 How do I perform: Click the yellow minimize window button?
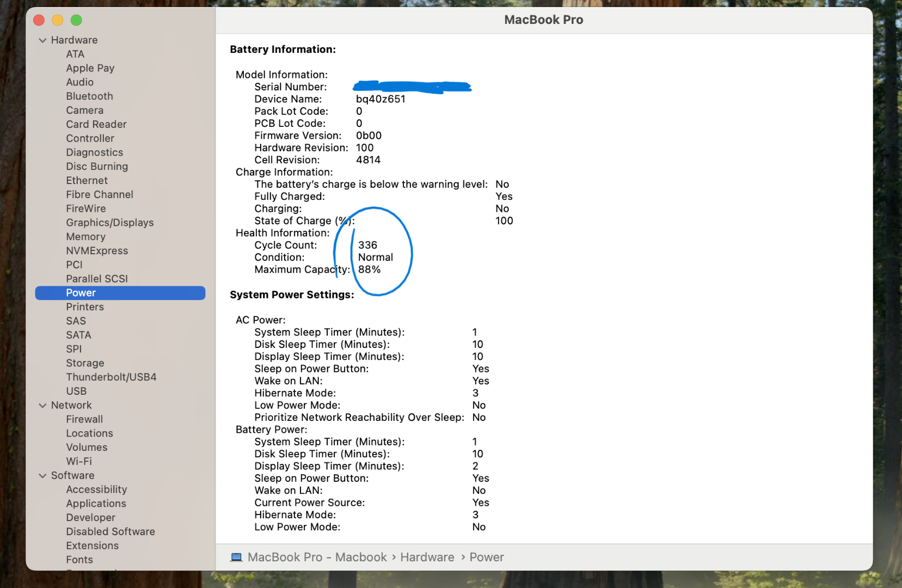tap(58, 20)
